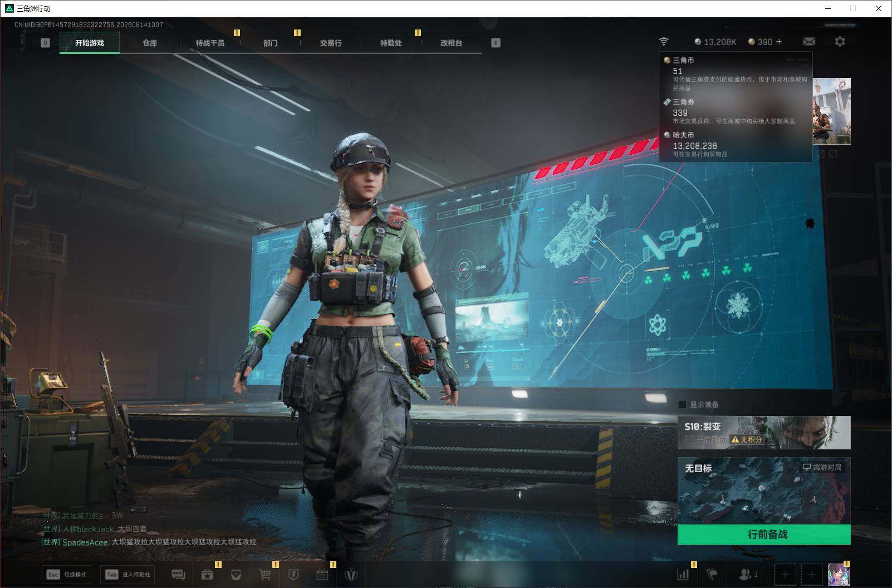Click the player avatar portrait
This screenshot has width=892, height=588.
pos(839,574)
